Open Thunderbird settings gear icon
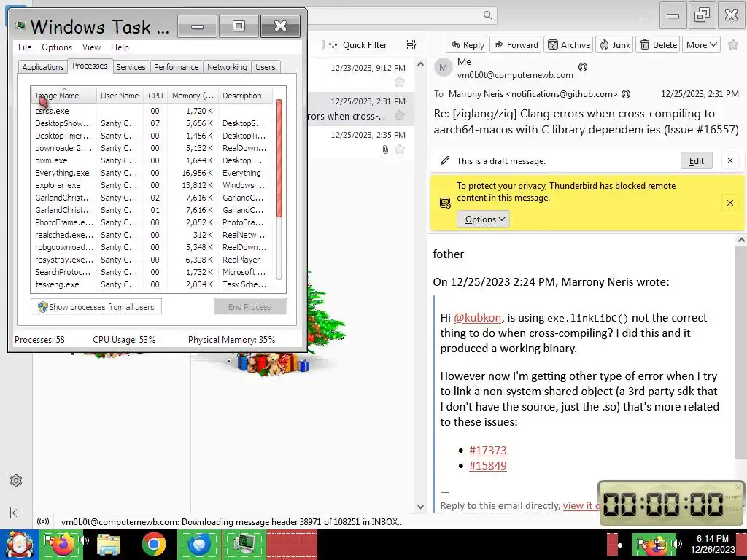Viewport: 747px width, 560px height. [x=16, y=481]
